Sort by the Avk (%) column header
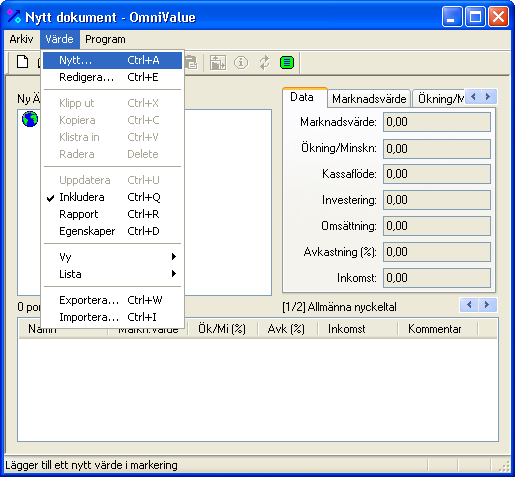Viewport: 515px width, 477px height. pyautogui.click(x=287, y=329)
